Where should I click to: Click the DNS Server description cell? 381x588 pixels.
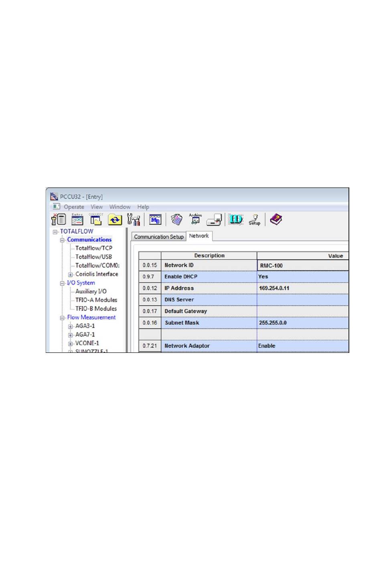point(209,300)
